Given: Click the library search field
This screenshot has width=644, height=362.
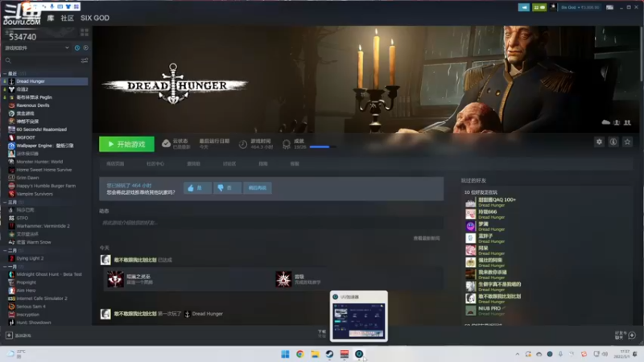Looking at the screenshot, I should [41, 60].
